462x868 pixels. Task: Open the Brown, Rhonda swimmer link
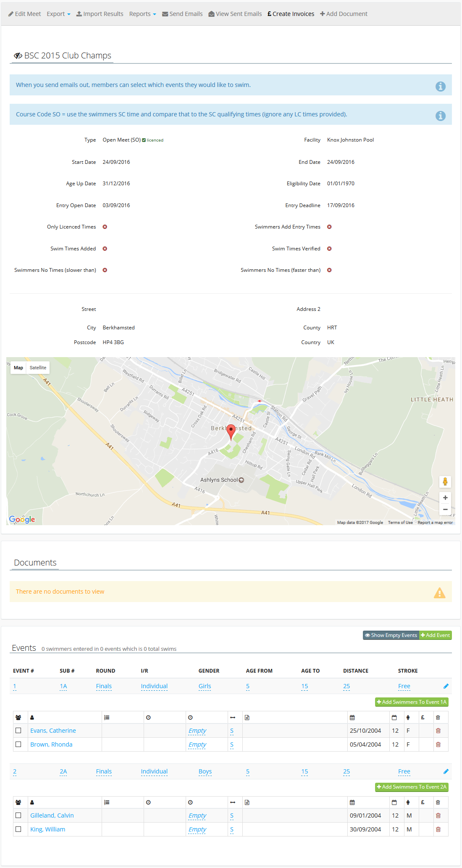(x=51, y=744)
